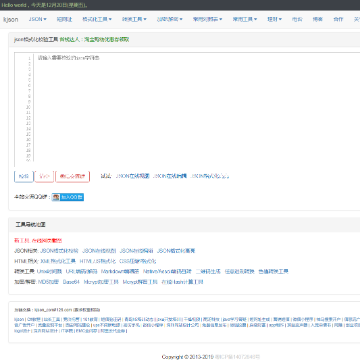Open the XML格式化工具 link
Viewport: 360px width, 360px height.
coord(58,261)
